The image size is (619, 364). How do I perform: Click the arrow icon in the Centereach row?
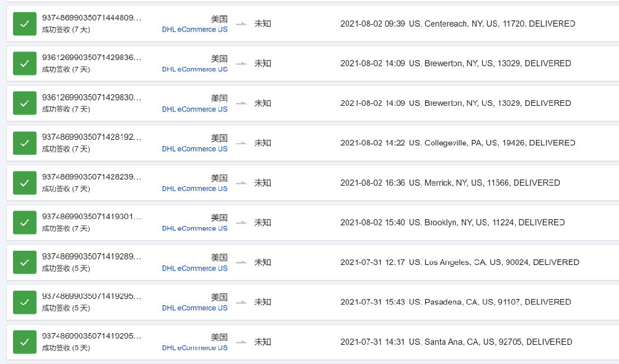coord(241,24)
